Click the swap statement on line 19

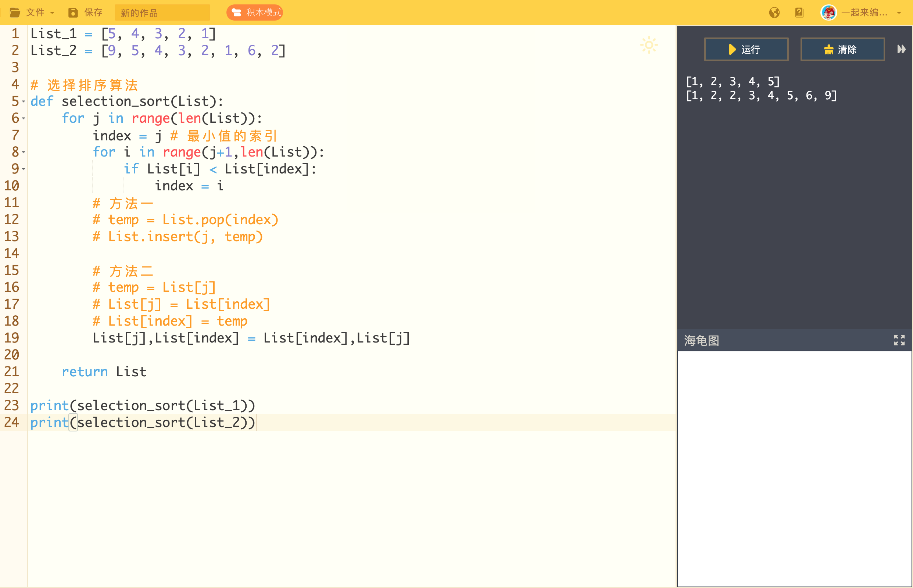[x=251, y=338]
